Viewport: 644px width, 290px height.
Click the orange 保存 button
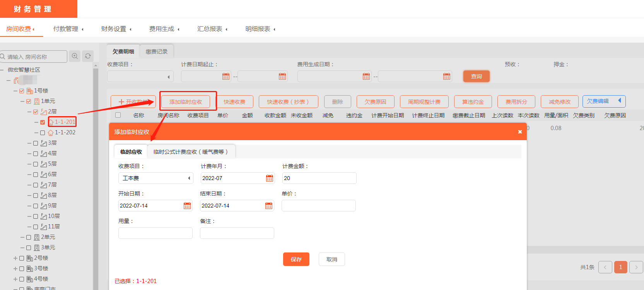[x=296, y=259]
